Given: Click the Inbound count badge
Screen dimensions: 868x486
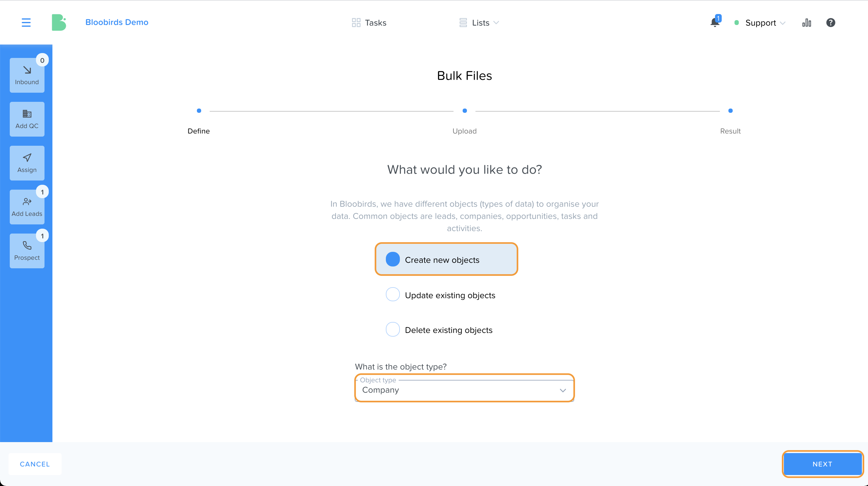Looking at the screenshot, I should tap(42, 60).
